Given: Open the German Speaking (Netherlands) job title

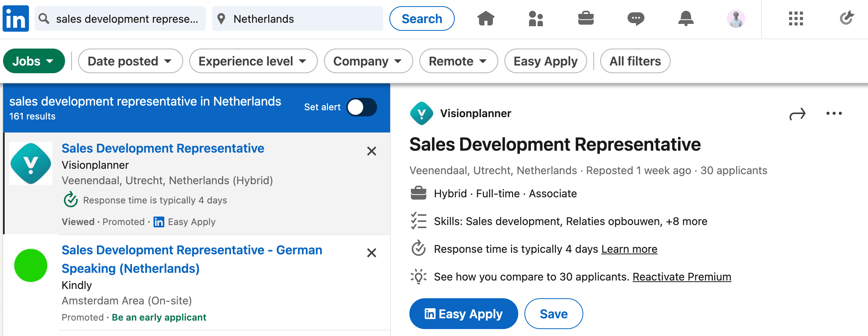Looking at the screenshot, I should (x=192, y=259).
